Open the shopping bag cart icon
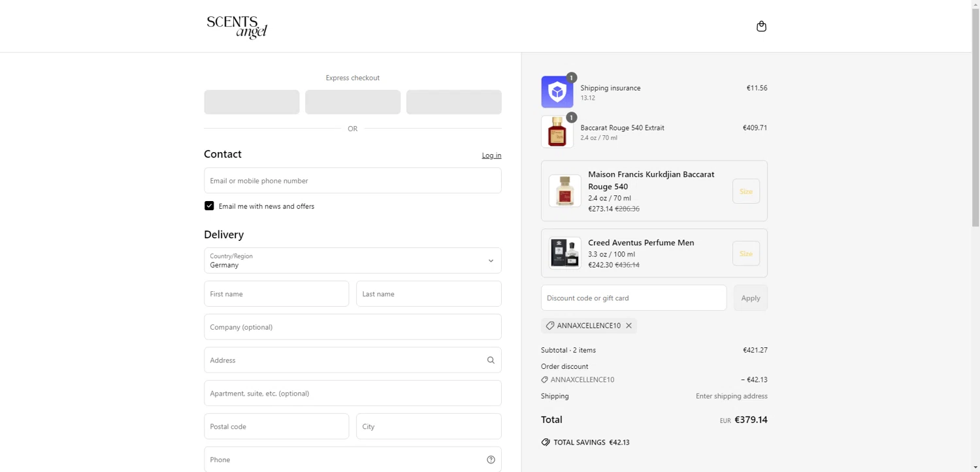980x472 pixels. click(761, 26)
